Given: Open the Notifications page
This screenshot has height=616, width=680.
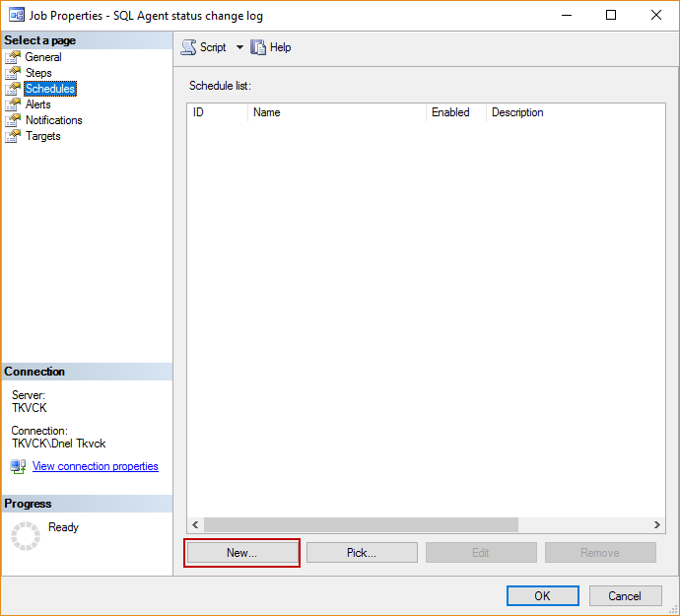Looking at the screenshot, I should pos(54,120).
